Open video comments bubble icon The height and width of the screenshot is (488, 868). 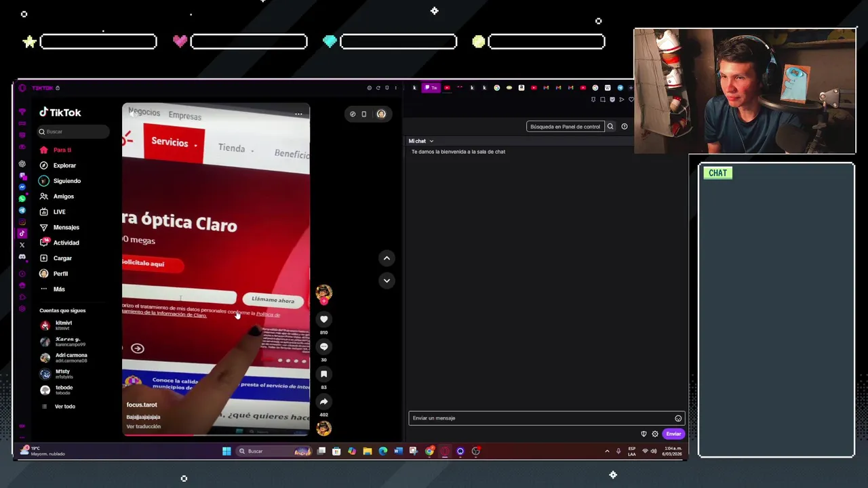coord(323,347)
